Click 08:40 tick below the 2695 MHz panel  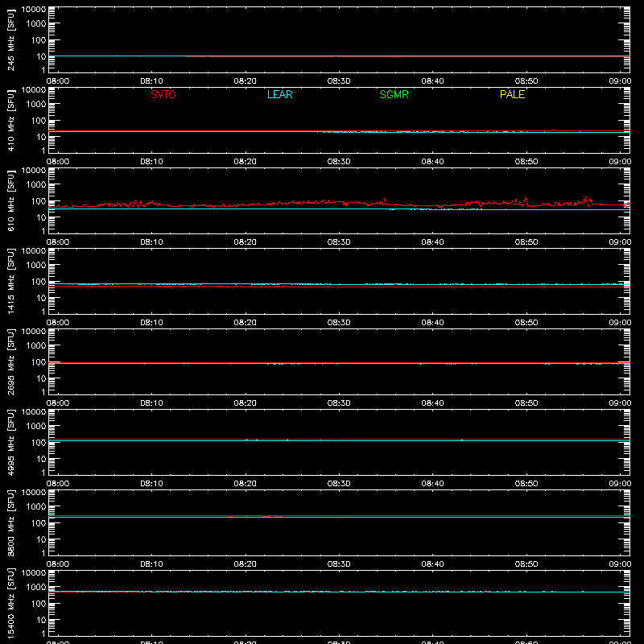(x=432, y=403)
